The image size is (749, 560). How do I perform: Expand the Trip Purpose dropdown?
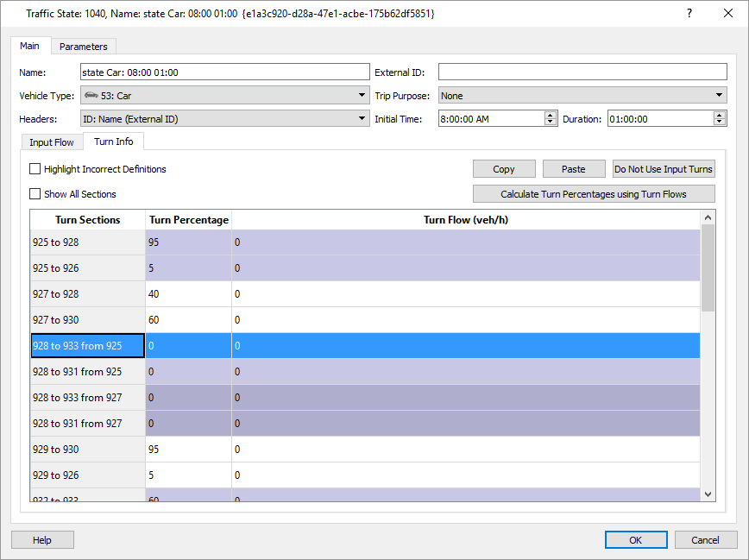pos(719,96)
